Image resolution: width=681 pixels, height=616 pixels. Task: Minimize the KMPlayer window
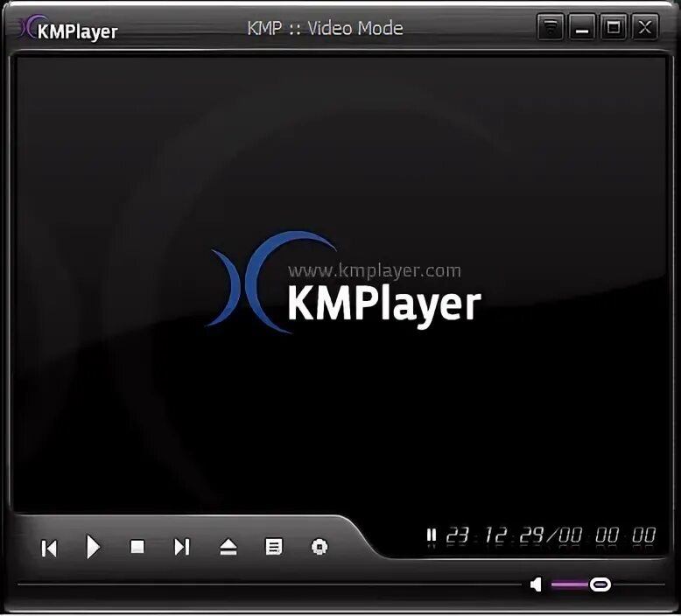coord(581,27)
